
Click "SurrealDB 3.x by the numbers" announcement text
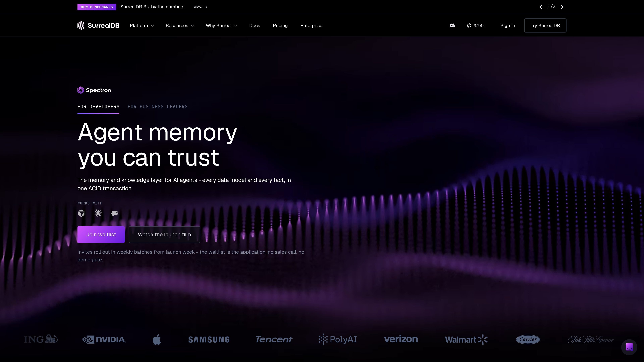pyautogui.click(x=152, y=7)
